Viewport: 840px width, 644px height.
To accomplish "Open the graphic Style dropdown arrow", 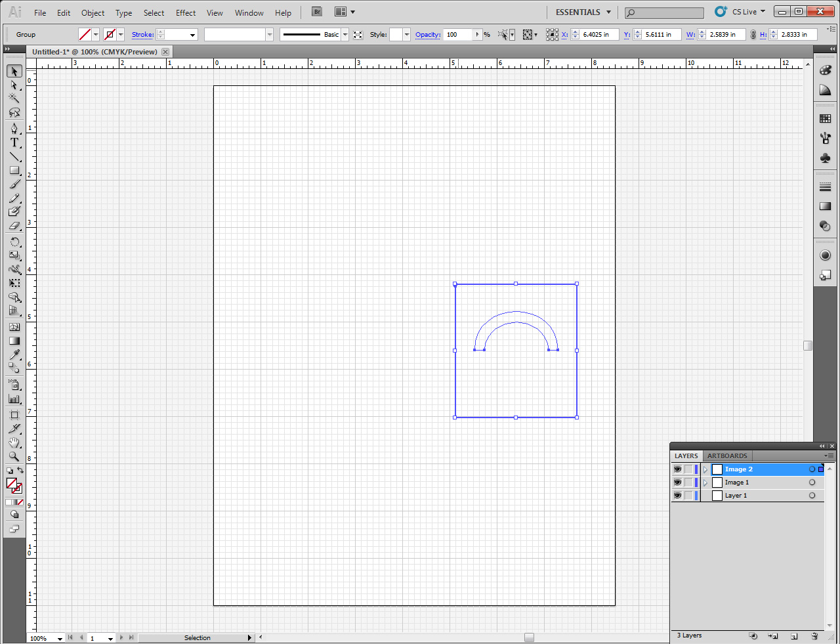I will (407, 35).
